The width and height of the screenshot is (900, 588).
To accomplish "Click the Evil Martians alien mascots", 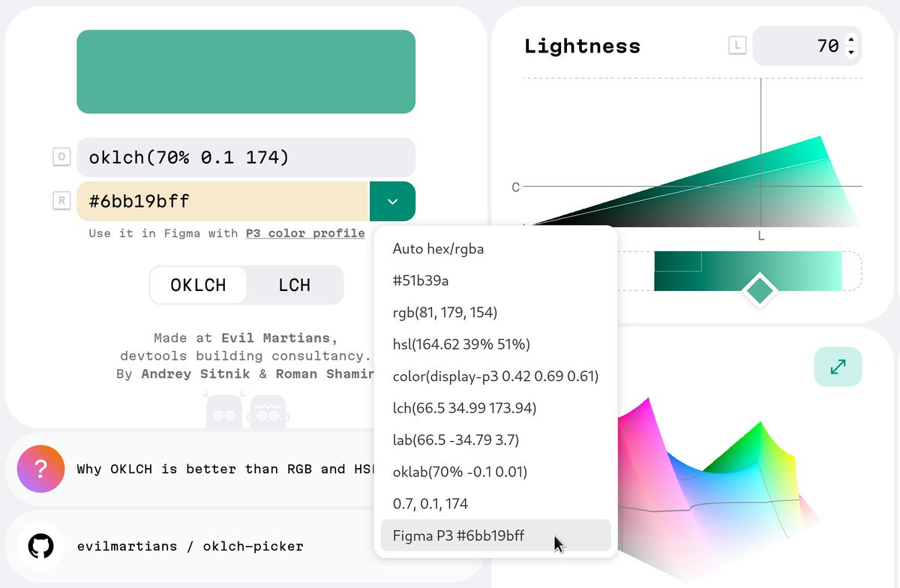I will pyautogui.click(x=246, y=410).
